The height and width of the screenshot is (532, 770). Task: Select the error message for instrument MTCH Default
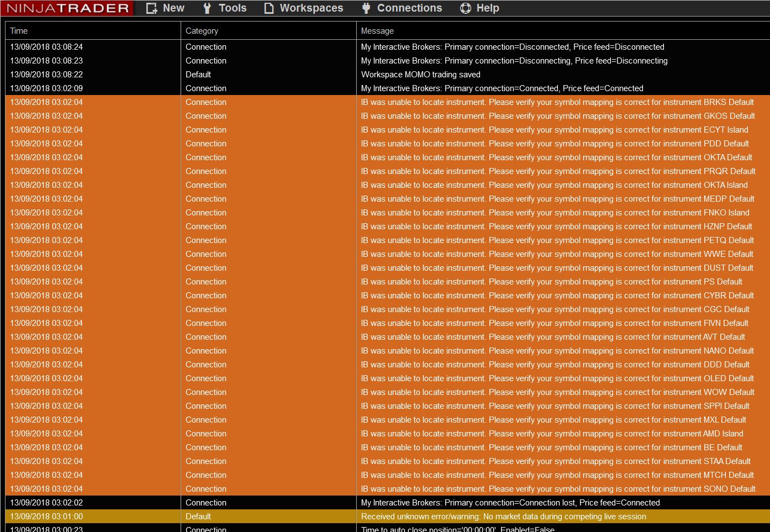pos(557,475)
